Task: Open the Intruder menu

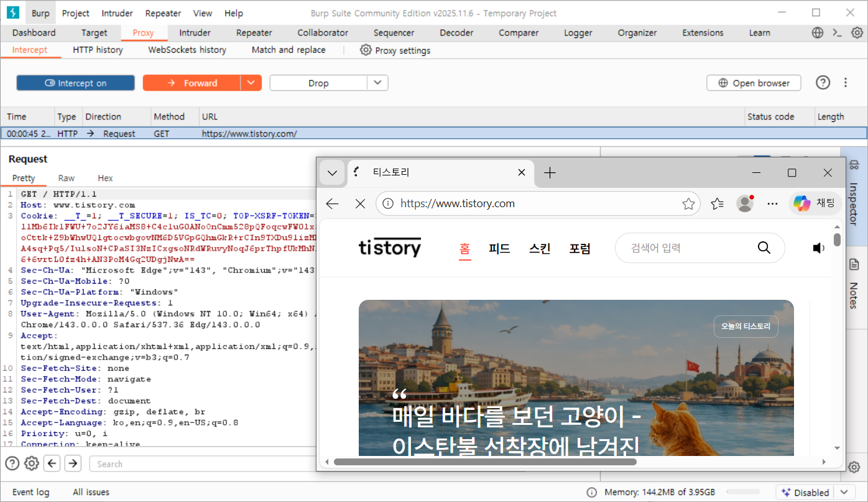Action: 117,13
